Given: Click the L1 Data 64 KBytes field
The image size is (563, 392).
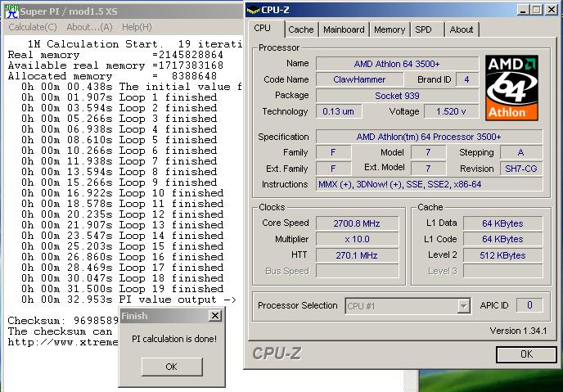Looking at the screenshot, I should (x=502, y=223).
